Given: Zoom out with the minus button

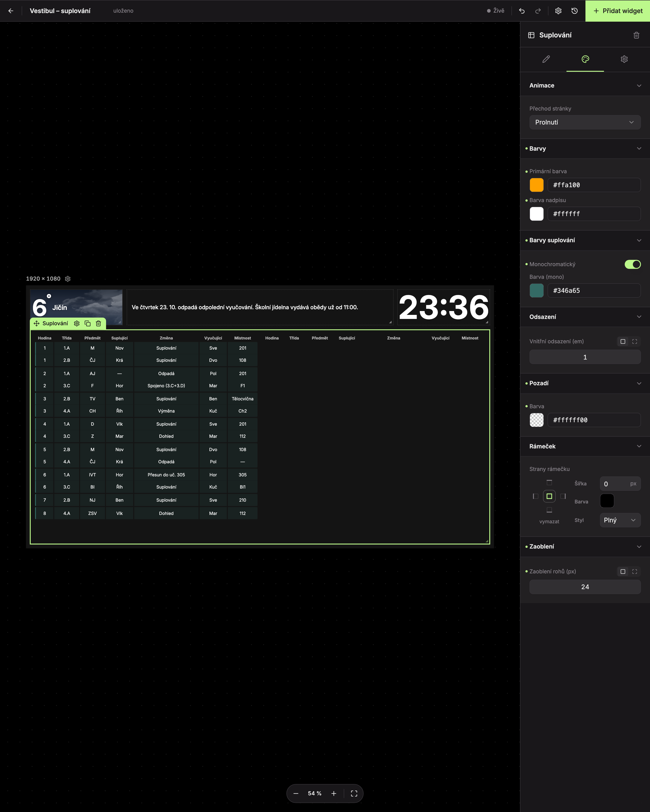Looking at the screenshot, I should [296, 794].
